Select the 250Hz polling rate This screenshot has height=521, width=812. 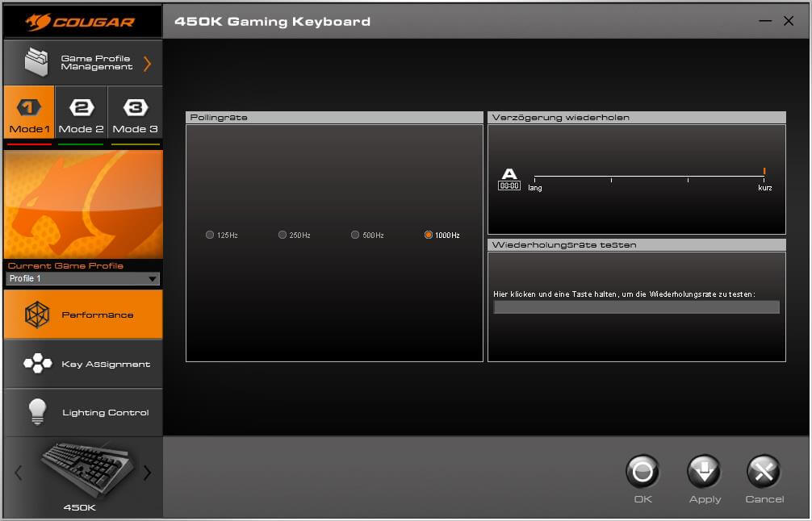point(283,235)
